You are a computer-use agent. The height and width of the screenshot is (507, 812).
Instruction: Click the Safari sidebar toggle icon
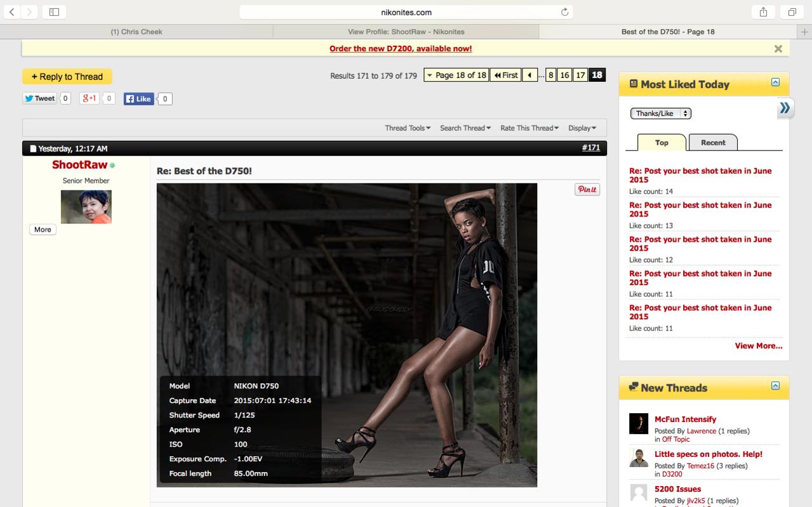click(54, 12)
